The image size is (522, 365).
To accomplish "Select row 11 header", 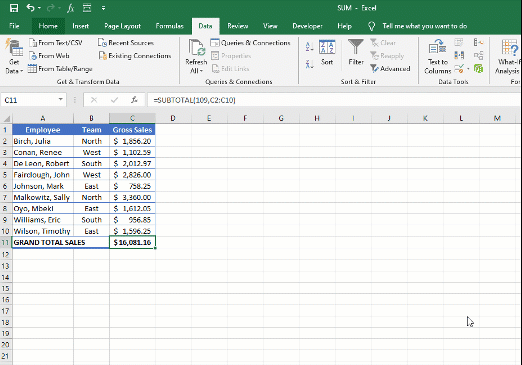I will [x=5, y=242].
